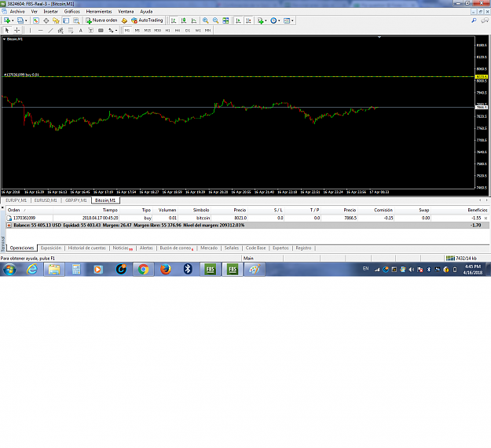
Task: Sort orders by Tiempo column header
Action: [110, 210]
